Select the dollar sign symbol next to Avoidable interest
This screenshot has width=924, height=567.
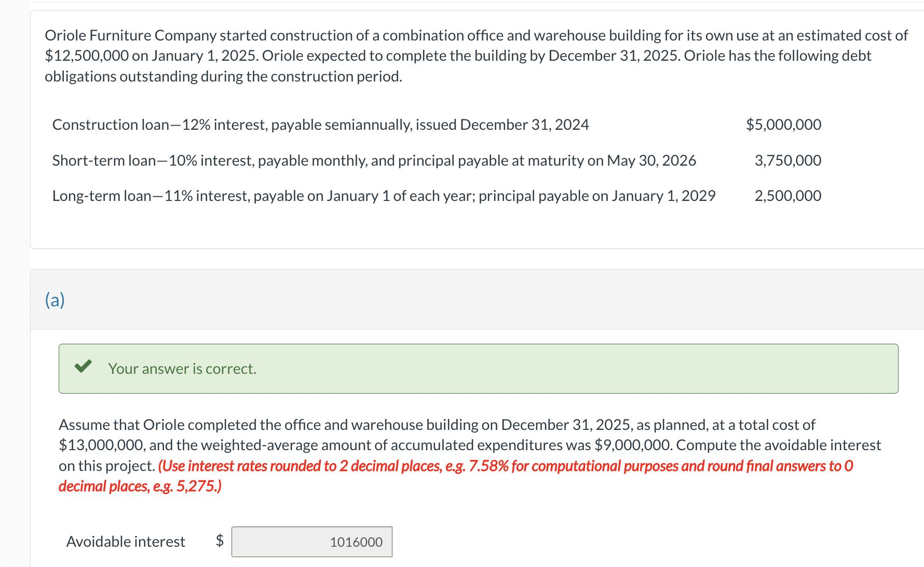219,541
